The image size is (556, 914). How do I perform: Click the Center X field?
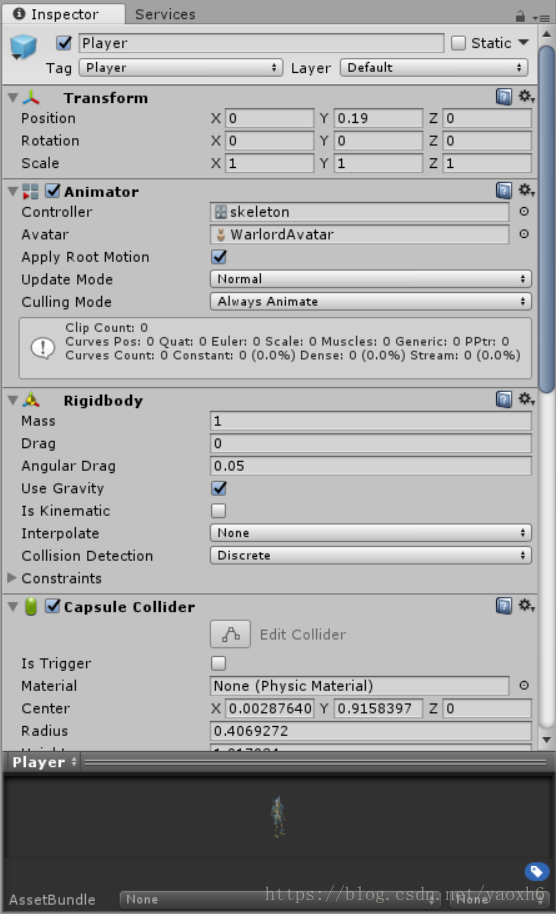[x=270, y=708]
